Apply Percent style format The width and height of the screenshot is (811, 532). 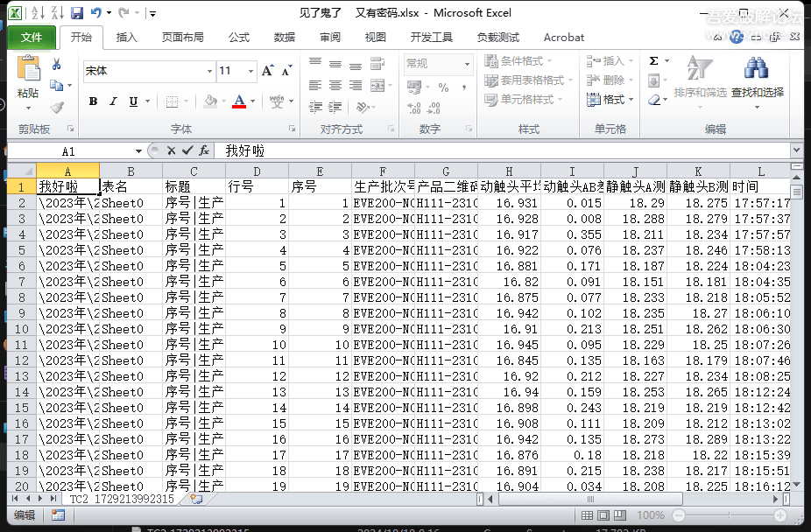tap(443, 87)
